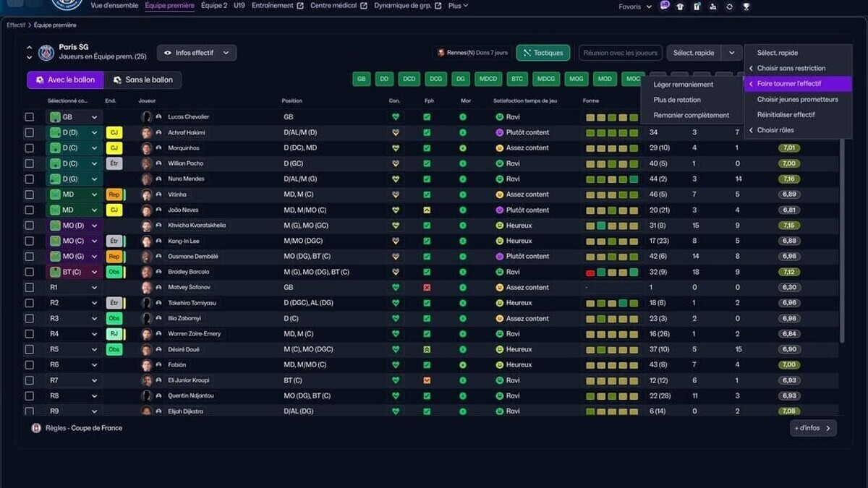Click Achraf Hakimi's CJ status badge
The width and height of the screenshot is (868, 488).
click(x=114, y=132)
